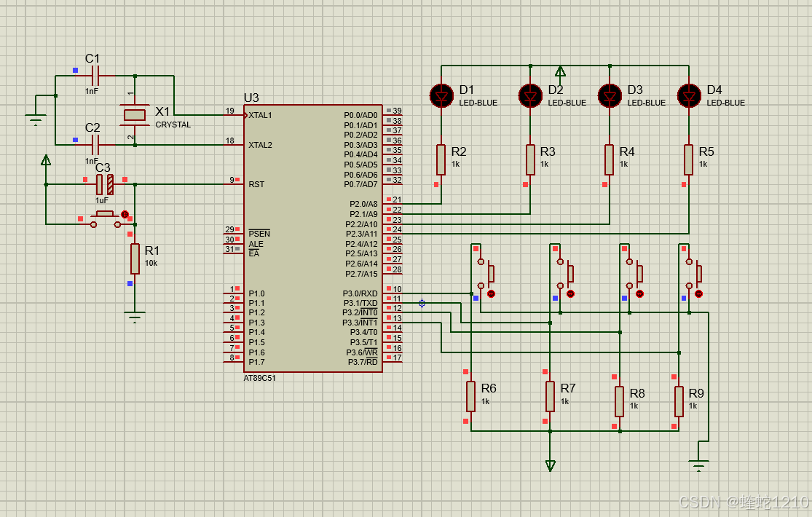Click the P3.1/TXD pin label
The height and width of the screenshot is (517, 812).
tap(360, 304)
